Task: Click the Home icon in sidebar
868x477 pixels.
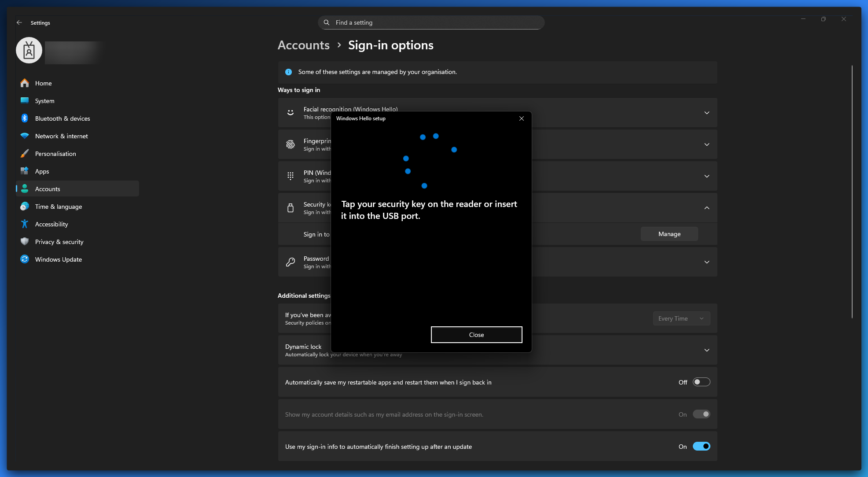Action: pyautogui.click(x=25, y=83)
